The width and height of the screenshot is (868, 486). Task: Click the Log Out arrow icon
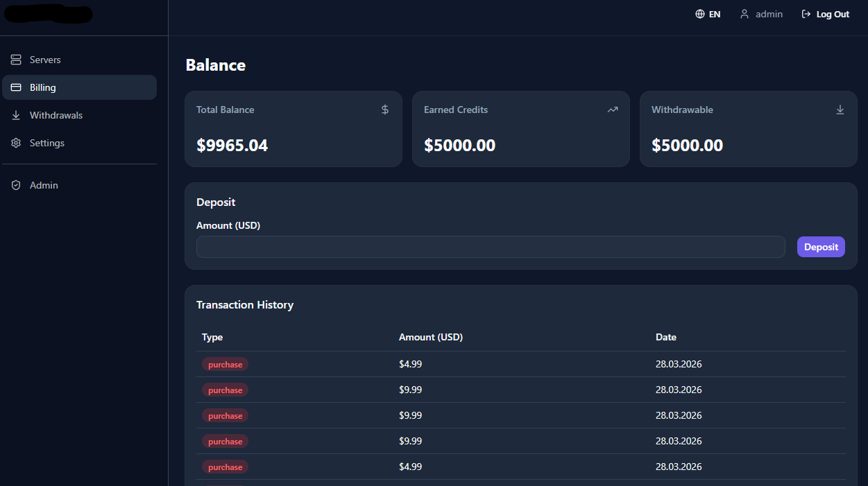[805, 13]
